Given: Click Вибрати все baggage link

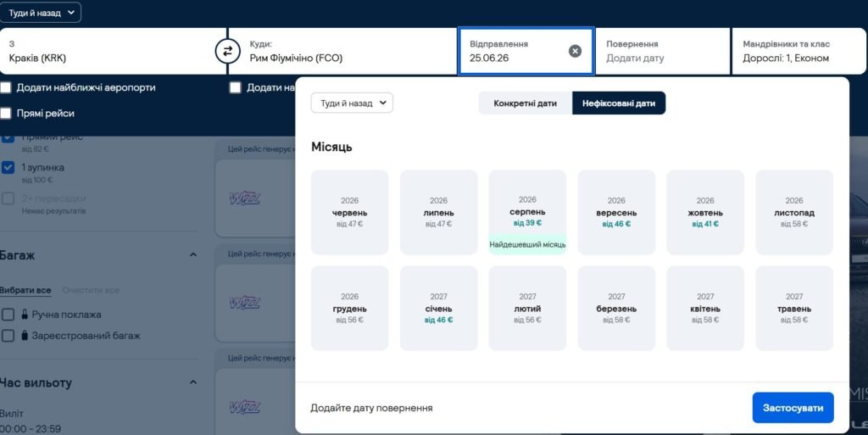Looking at the screenshot, I should point(25,290).
